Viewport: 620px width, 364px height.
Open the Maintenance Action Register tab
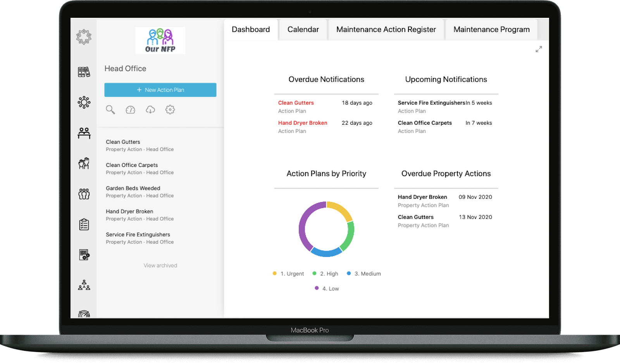pyautogui.click(x=386, y=29)
